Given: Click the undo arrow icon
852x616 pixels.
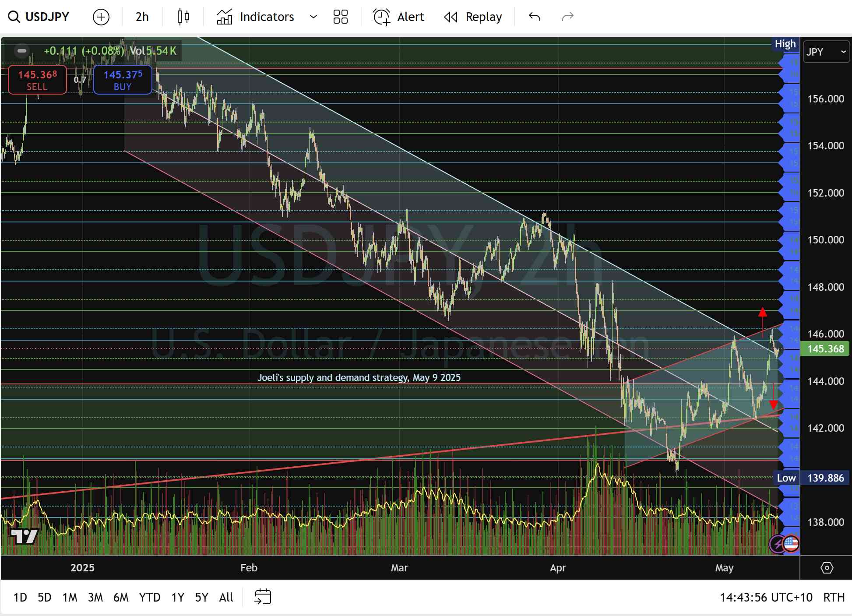Looking at the screenshot, I should click(x=535, y=17).
